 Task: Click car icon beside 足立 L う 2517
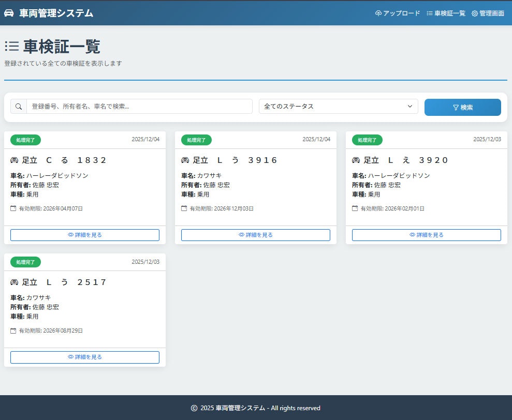[14, 282]
